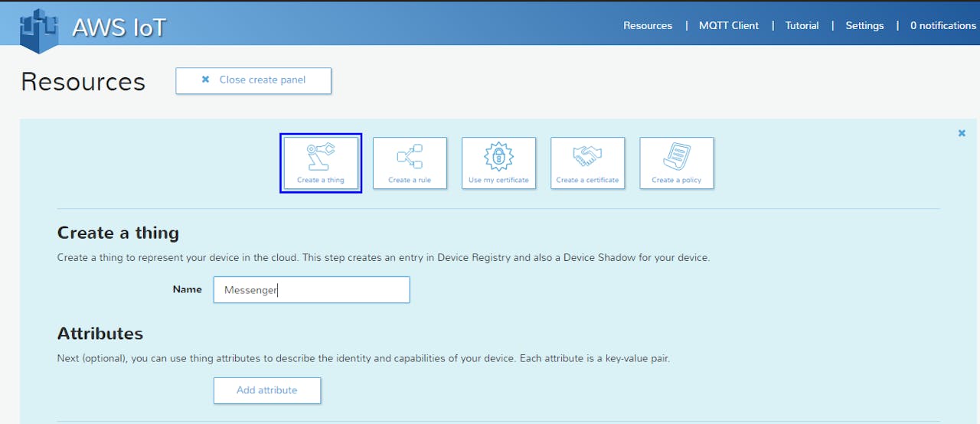Open Resources in the top navigation
The image size is (980, 424).
647,25
